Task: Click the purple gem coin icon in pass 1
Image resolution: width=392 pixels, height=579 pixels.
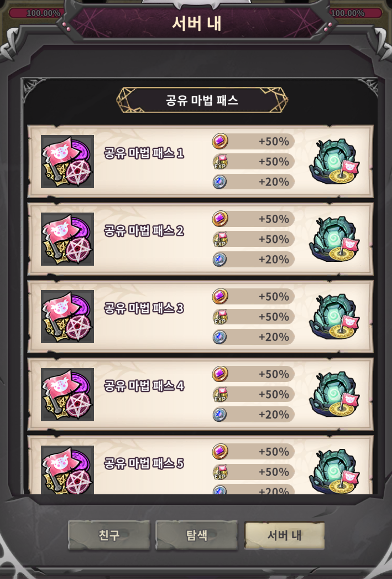Action: point(220,141)
